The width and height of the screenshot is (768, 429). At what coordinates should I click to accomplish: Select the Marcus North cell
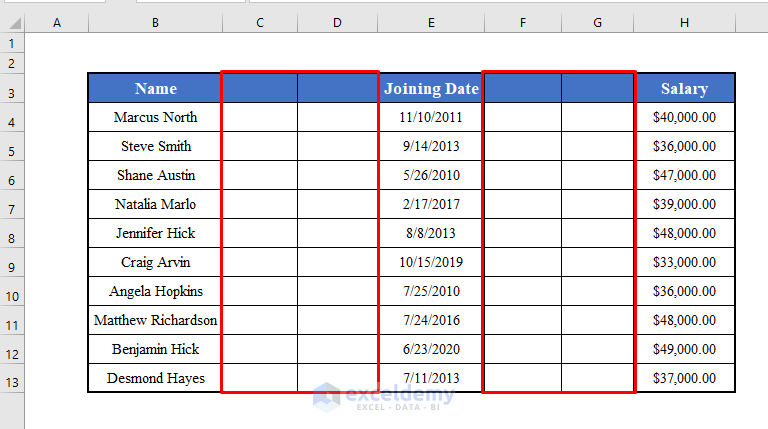coord(155,117)
